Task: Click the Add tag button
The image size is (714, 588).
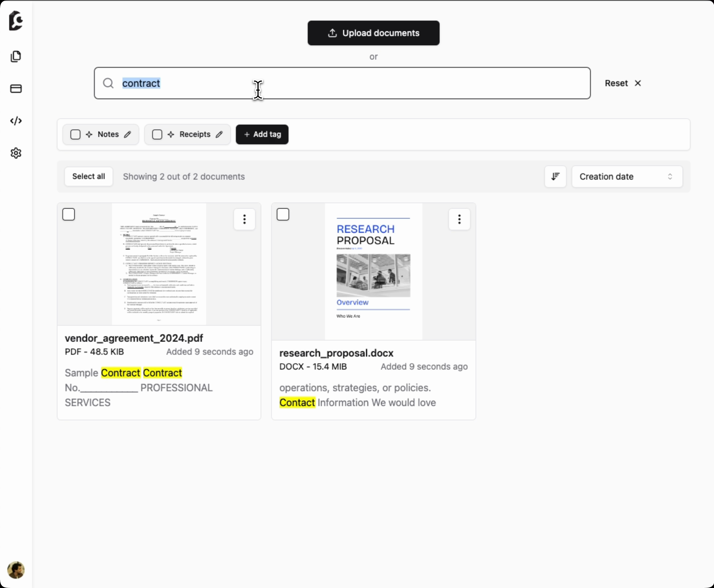Action: 262,134
